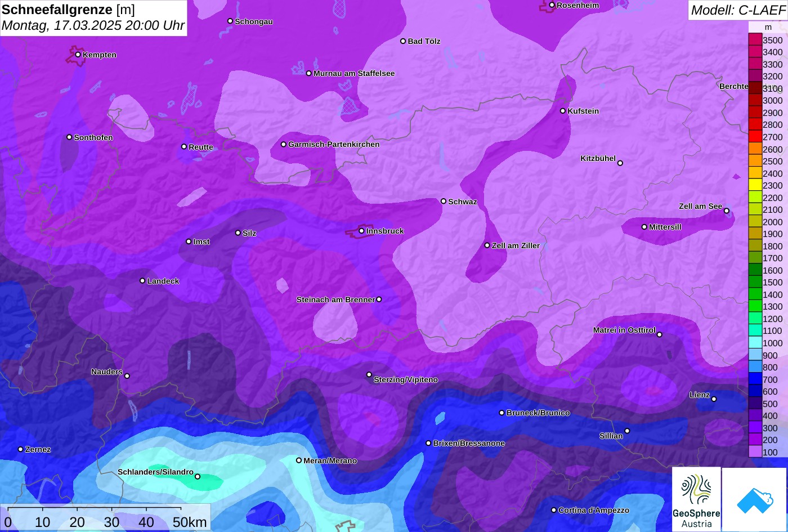Image resolution: width=788 pixels, height=532 pixels.
Task: Click the Mittersill location dot
Action: coord(644,227)
